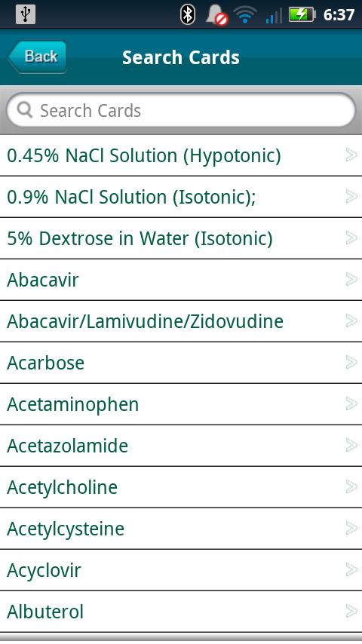Tap the battery charging icon
Screen dimensions: 362x644
coord(302,15)
